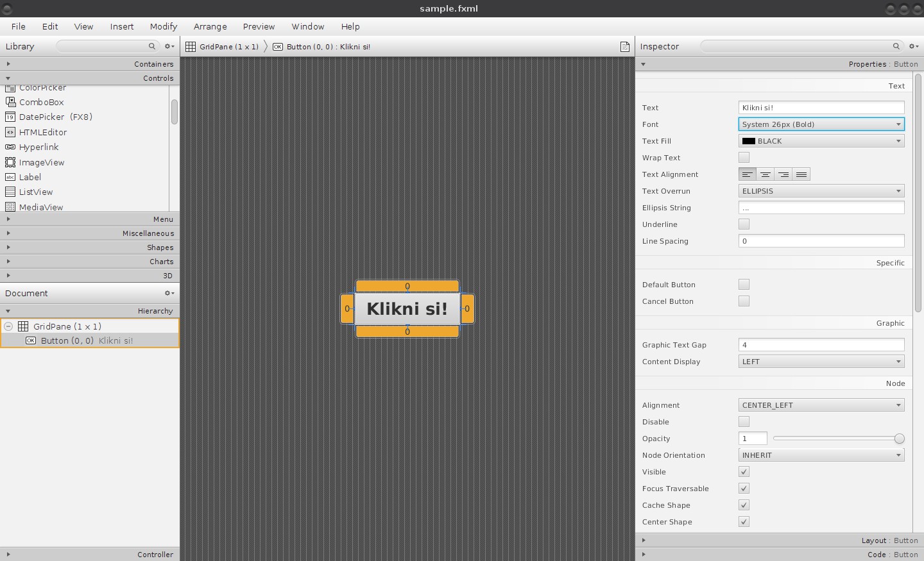This screenshot has width=924, height=561.
Task: Open the Preview menu
Action: [259, 26]
